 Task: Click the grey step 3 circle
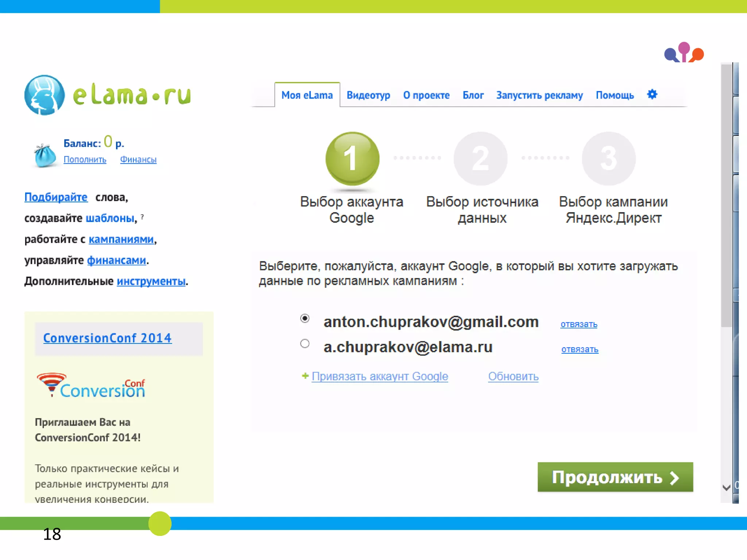(x=608, y=159)
